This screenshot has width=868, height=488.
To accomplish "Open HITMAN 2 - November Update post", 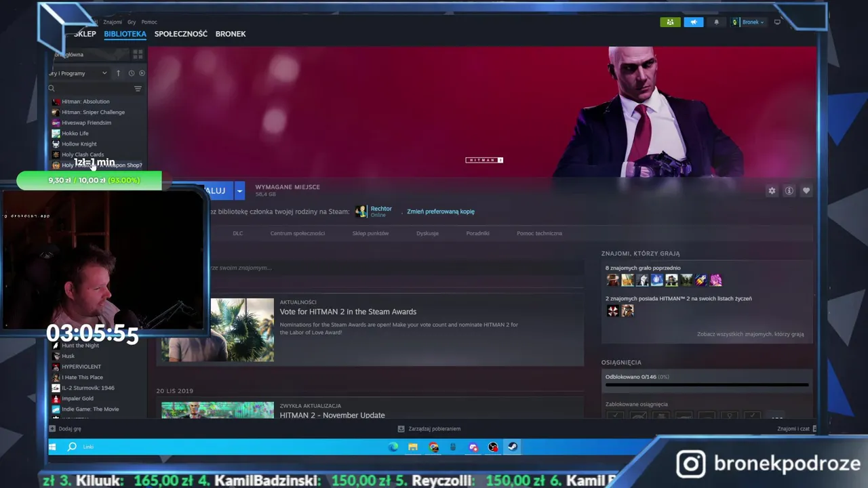I will click(x=332, y=415).
